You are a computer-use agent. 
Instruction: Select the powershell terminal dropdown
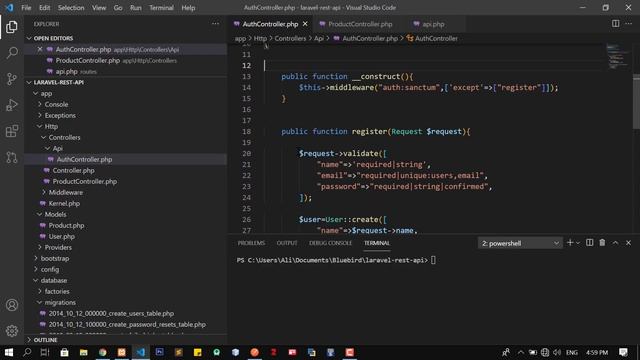tap(520, 243)
